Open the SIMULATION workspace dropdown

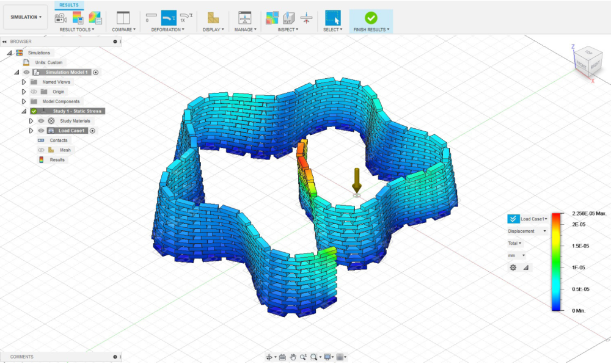coord(26,17)
